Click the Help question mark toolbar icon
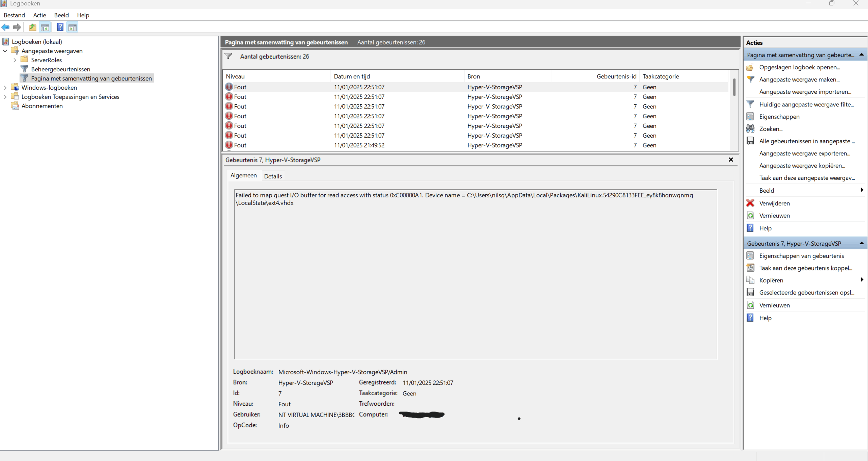 coord(60,27)
